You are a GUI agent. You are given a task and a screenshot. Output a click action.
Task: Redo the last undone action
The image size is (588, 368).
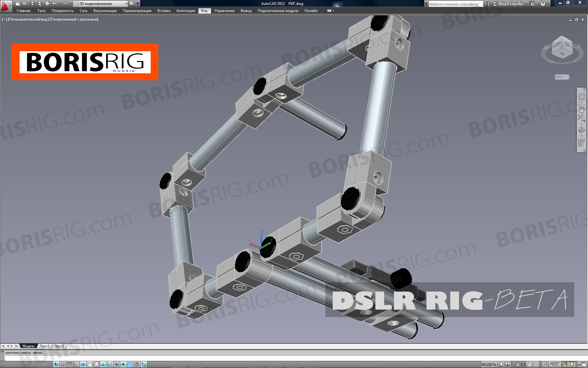(x=65, y=4)
